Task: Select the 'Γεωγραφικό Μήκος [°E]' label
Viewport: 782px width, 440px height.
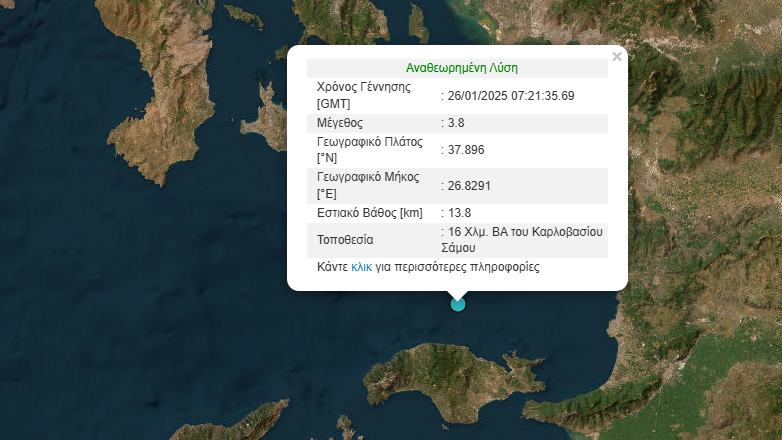Action: pyautogui.click(x=368, y=186)
